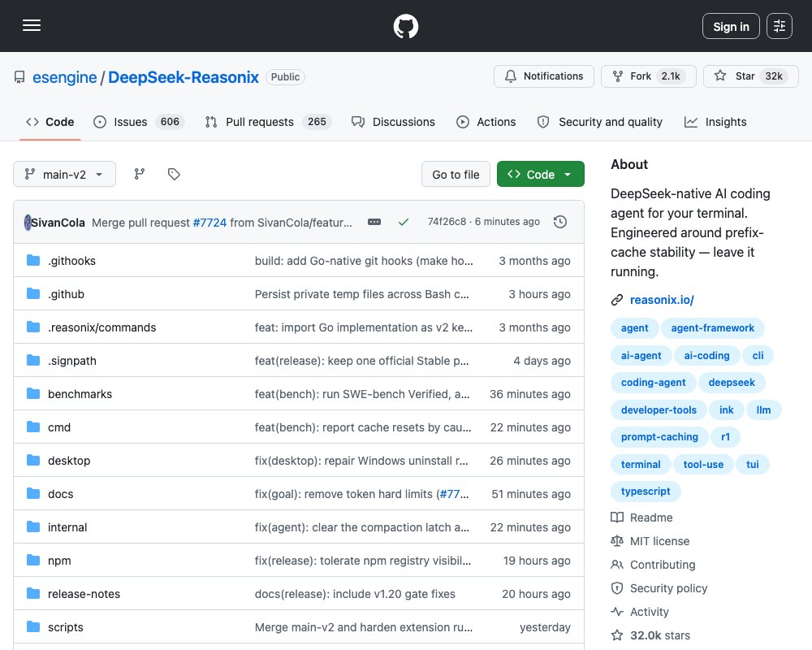Open commit 'build: add Go-native git hooks'
The width and height of the screenshot is (812, 650).
coord(364,261)
